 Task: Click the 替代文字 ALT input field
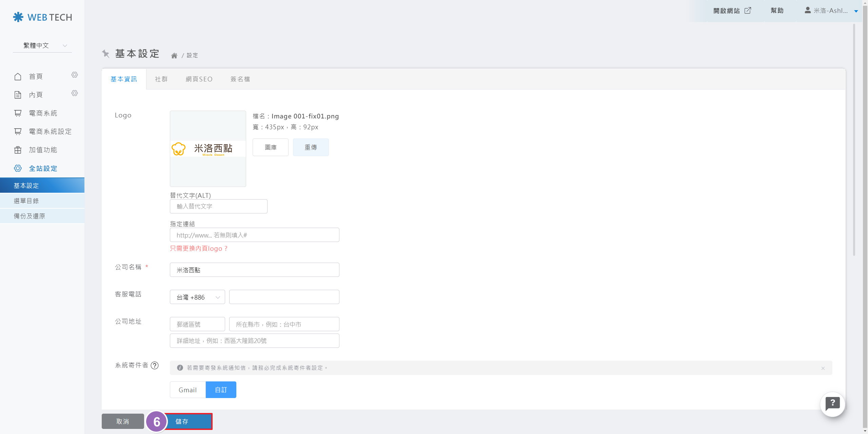point(218,206)
